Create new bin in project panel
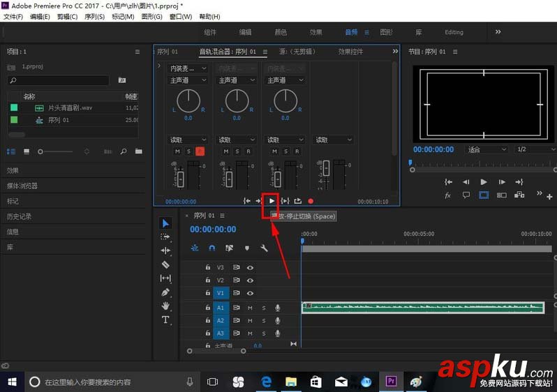The image size is (557, 392). [x=138, y=151]
